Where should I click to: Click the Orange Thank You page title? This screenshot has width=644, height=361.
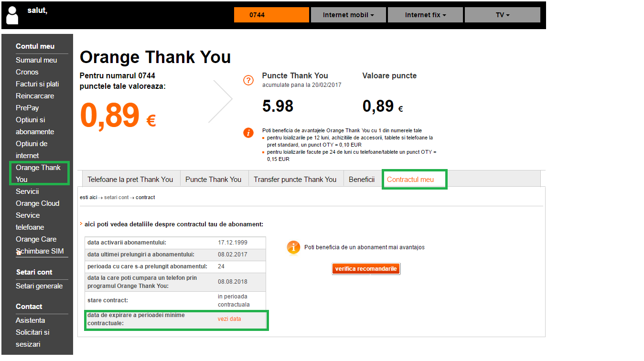(x=155, y=57)
